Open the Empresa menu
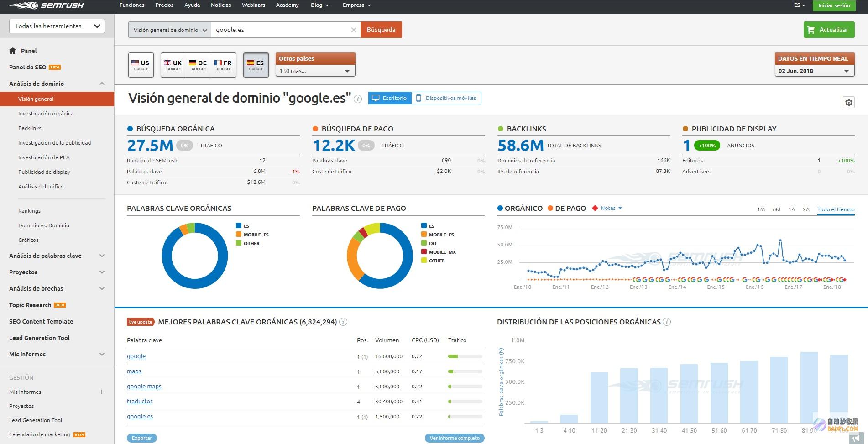Viewport: 868px width, 444px height. [x=356, y=5]
